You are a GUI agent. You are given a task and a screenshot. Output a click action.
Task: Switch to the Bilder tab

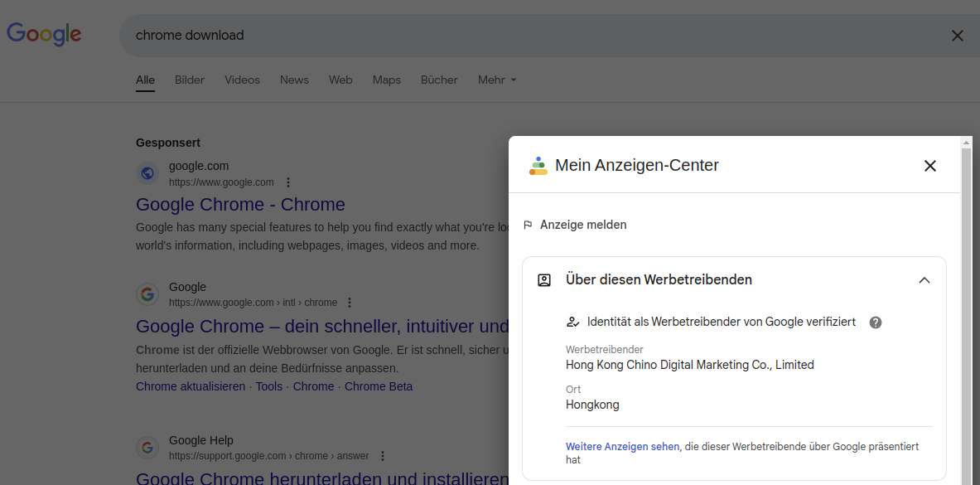[x=190, y=80]
